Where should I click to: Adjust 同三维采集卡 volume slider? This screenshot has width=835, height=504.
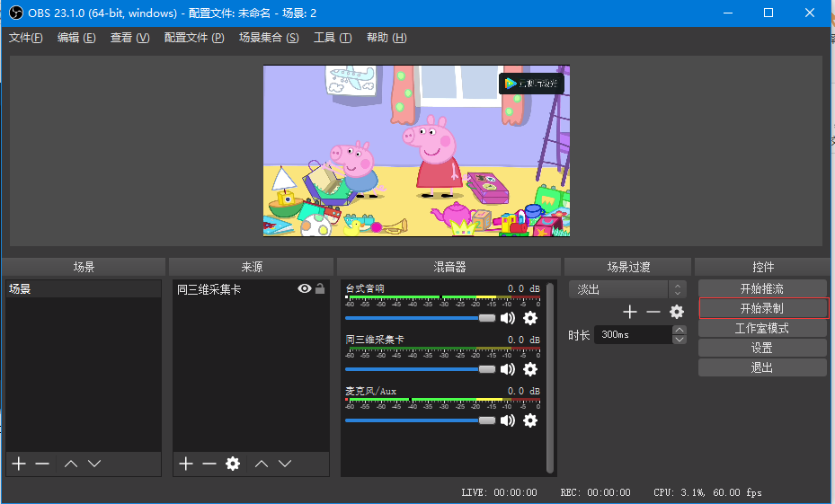tap(420, 369)
